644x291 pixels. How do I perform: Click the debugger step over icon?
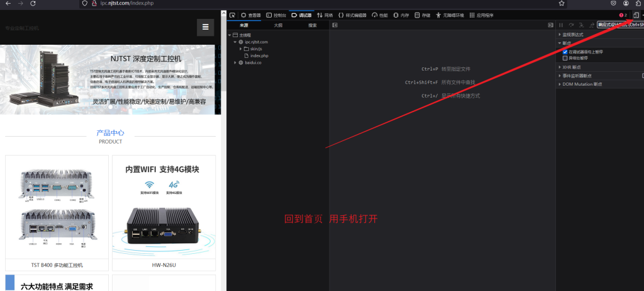[571, 25]
